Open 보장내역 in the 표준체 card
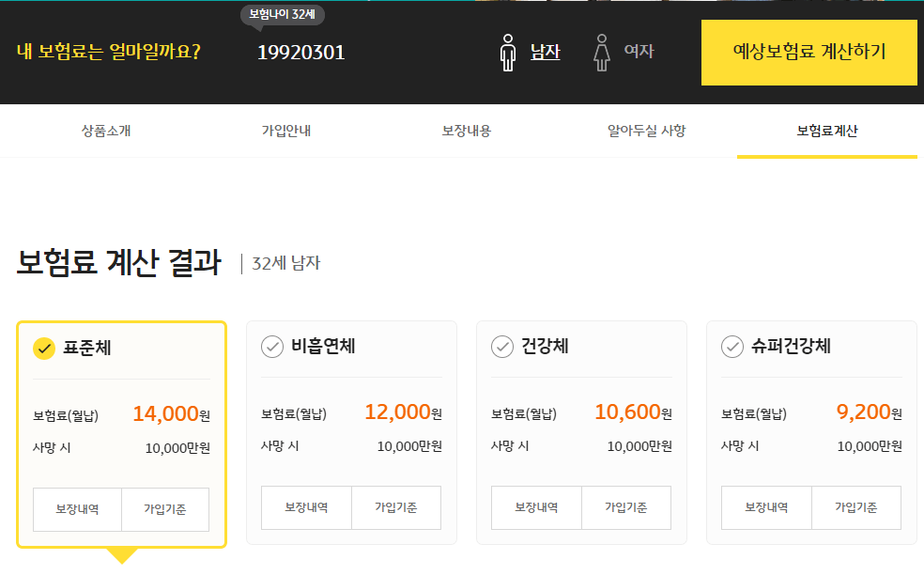Viewport: 924px width, 575px height. pyautogui.click(x=77, y=509)
